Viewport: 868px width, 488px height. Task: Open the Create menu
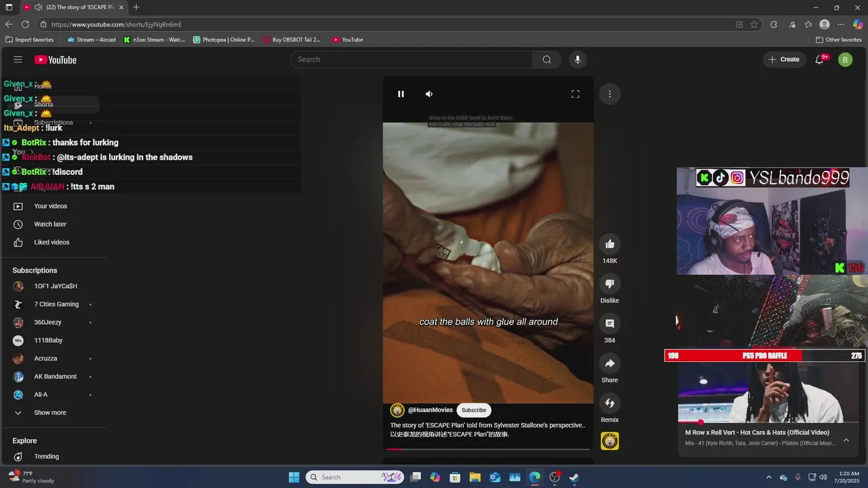pyautogui.click(x=784, y=60)
